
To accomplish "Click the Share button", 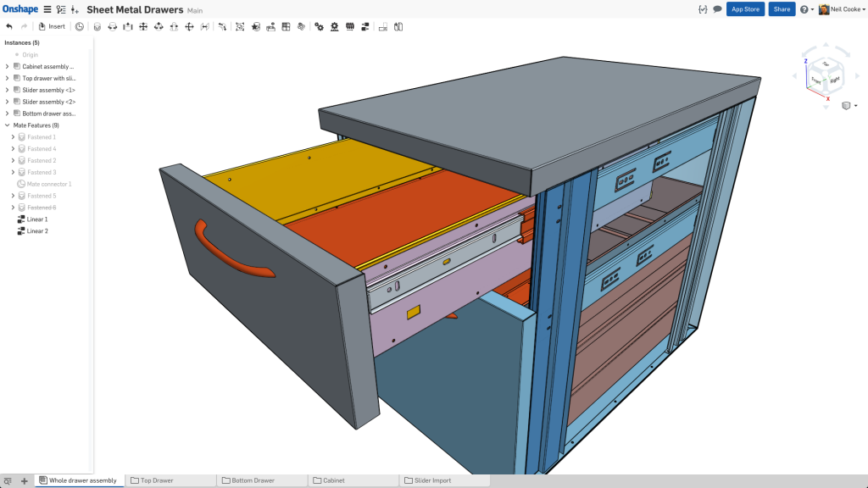I will (782, 9).
